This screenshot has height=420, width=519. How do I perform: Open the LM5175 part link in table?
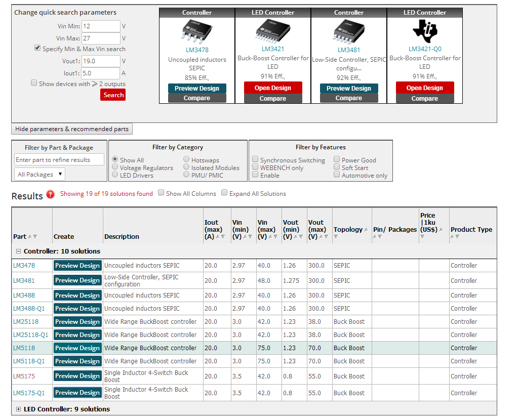tap(24, 376)
